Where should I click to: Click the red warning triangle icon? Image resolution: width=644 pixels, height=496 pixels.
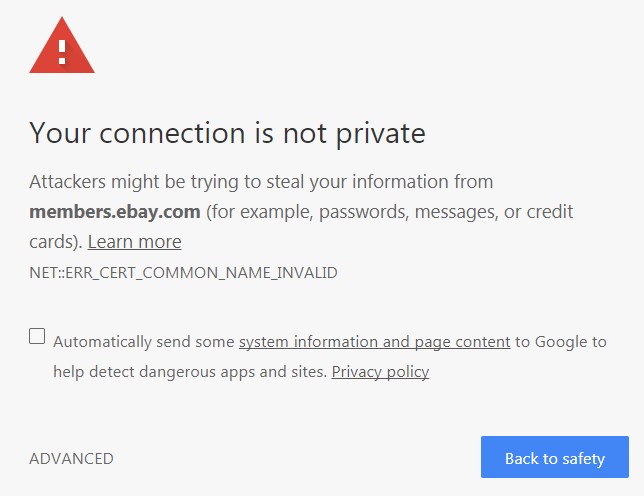(62, 45)
